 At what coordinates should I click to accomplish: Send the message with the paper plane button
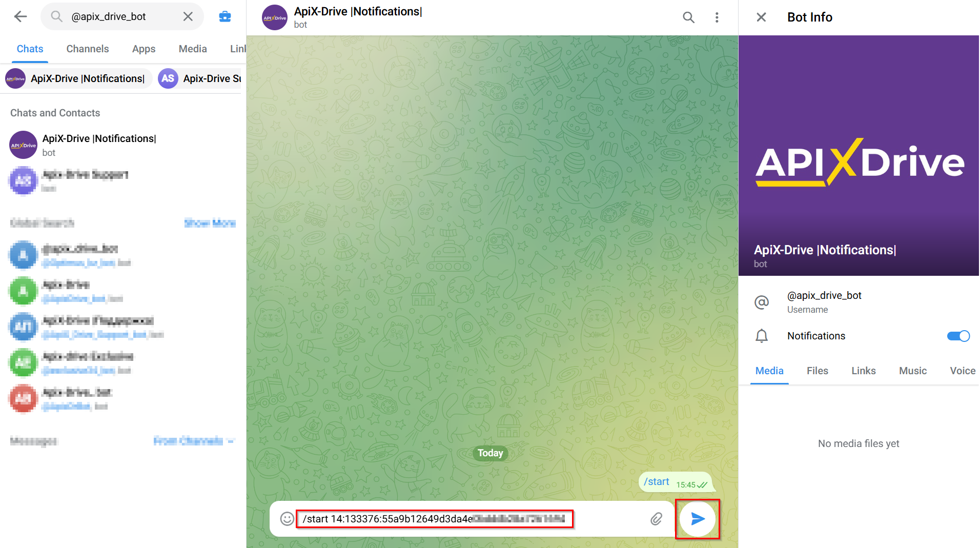tap(698, 519)
